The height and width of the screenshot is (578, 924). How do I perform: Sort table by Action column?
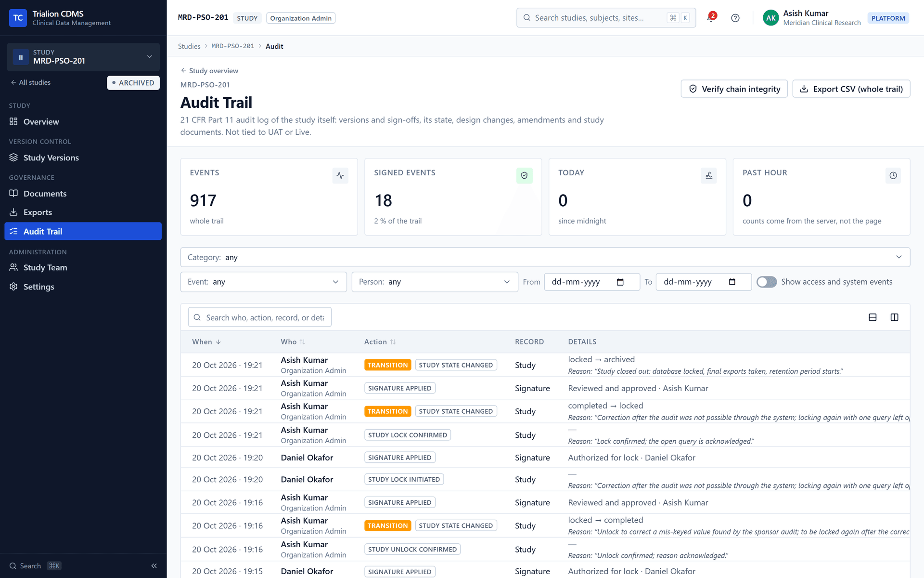click(x=380, y=342)
